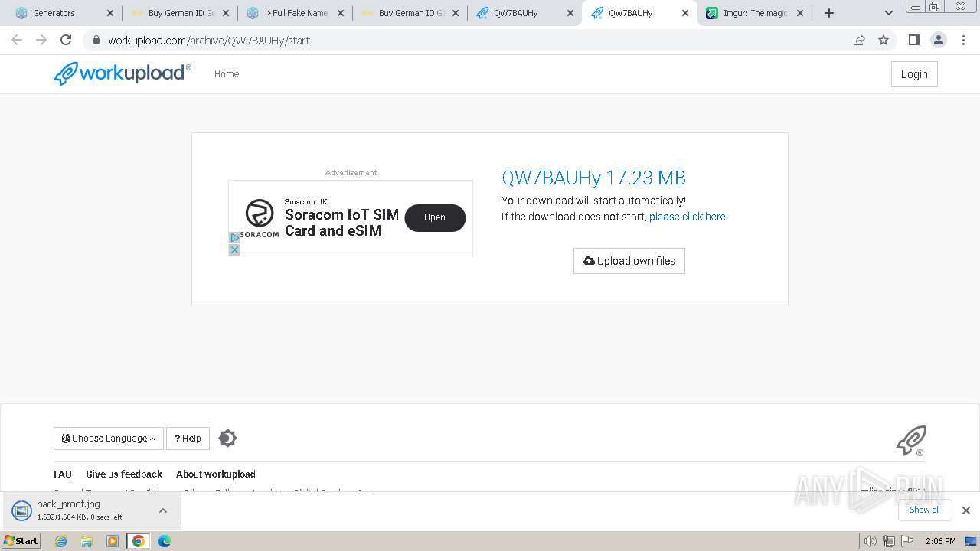Share this page icon
This screenshot has width=980, height=551.
click(x=859, y=40)
